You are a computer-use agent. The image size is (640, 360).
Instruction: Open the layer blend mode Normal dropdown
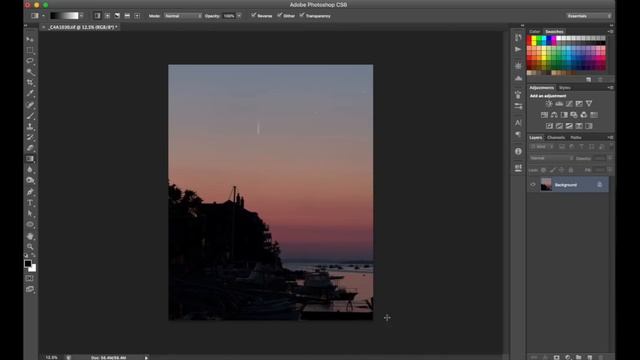point(551,158)
